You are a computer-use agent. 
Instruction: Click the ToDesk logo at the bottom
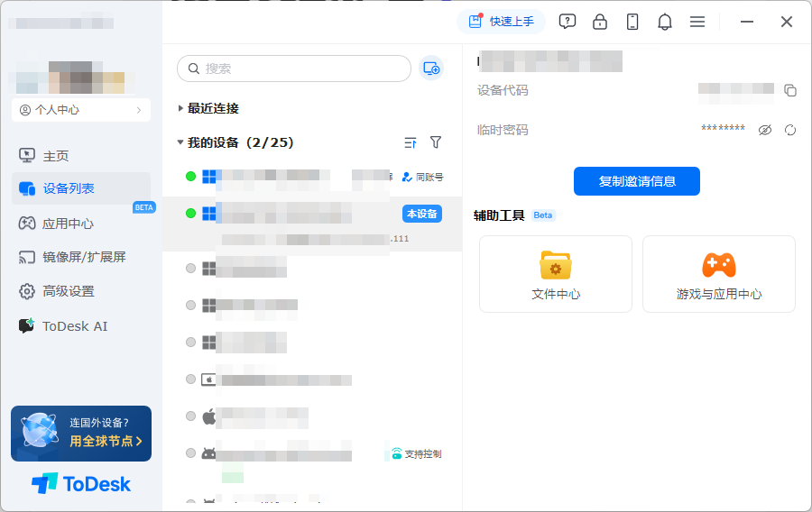point(81,484)
